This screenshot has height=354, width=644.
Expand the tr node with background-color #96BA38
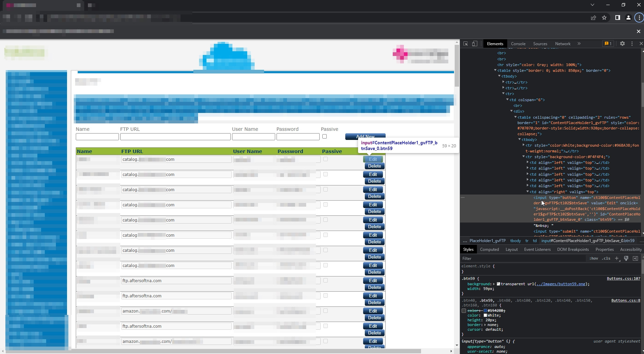click(523, 145)
